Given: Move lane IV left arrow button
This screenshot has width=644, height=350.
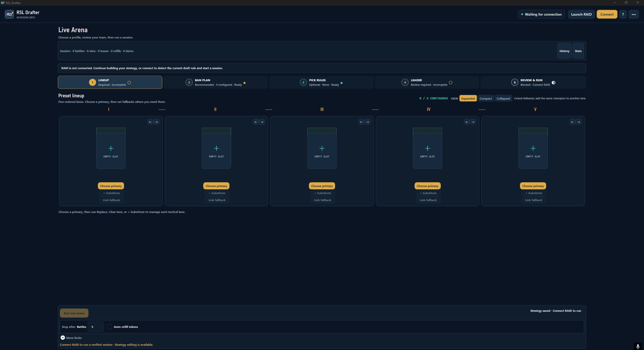Looking at the screenshot, I should click(467, 122).
